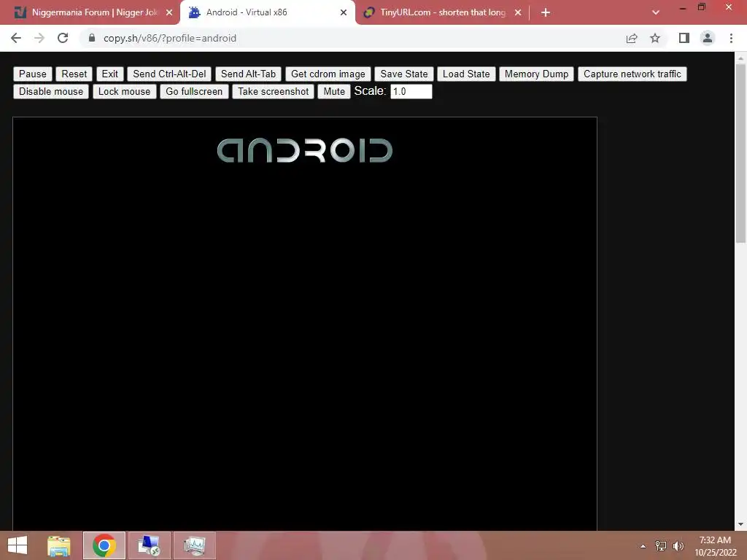Image resolution: width=747 pixels, height=560 pixels.
Task: Close the TinyURL.com tab
Action: tap(518, 12)
